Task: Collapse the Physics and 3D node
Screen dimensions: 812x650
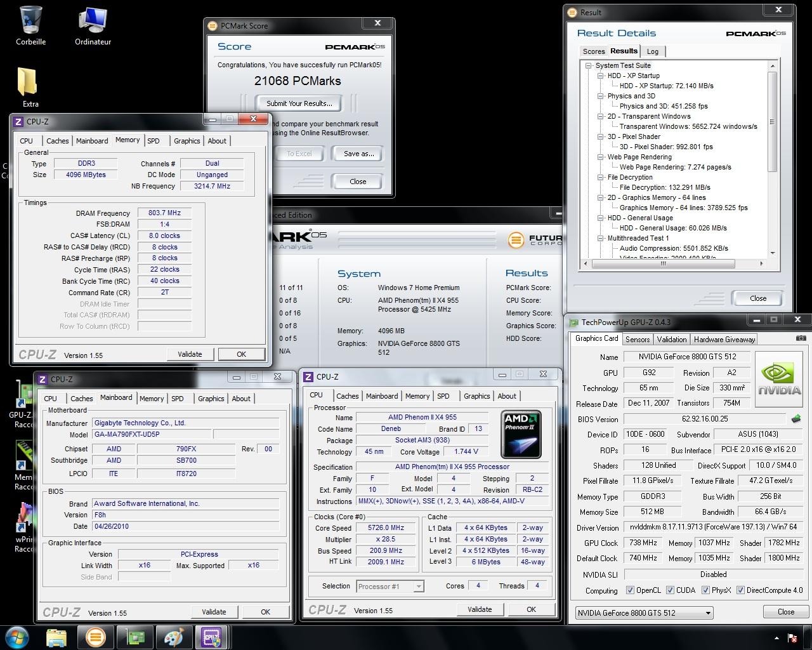Action: pyautogui.click(x=600, y=96)
